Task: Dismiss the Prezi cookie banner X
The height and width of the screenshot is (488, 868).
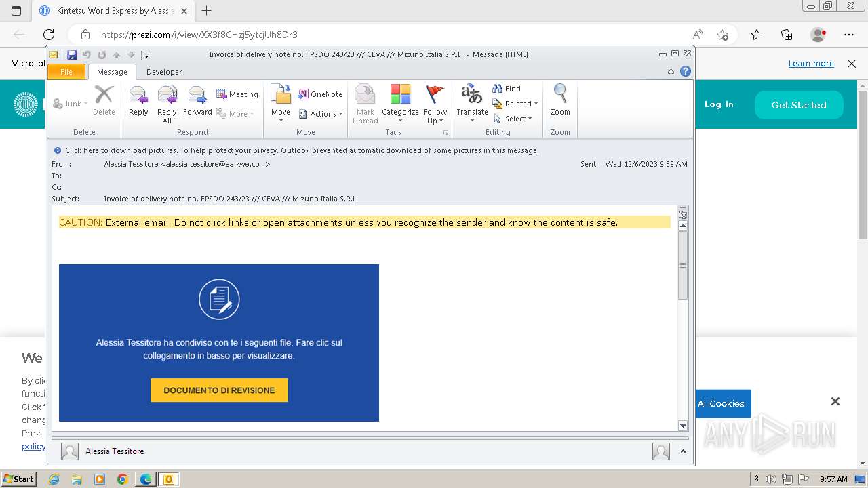Action: coord(835,401)
